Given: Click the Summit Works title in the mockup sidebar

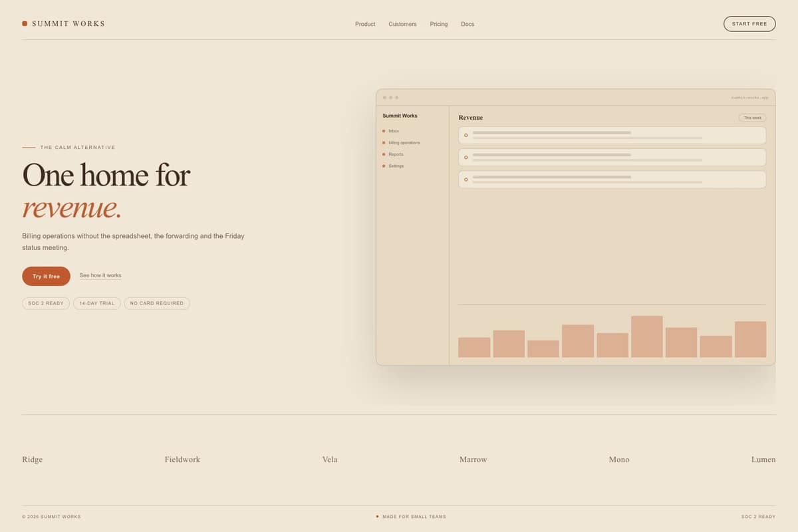Looking at the screenshot, I should pos(400,116).
